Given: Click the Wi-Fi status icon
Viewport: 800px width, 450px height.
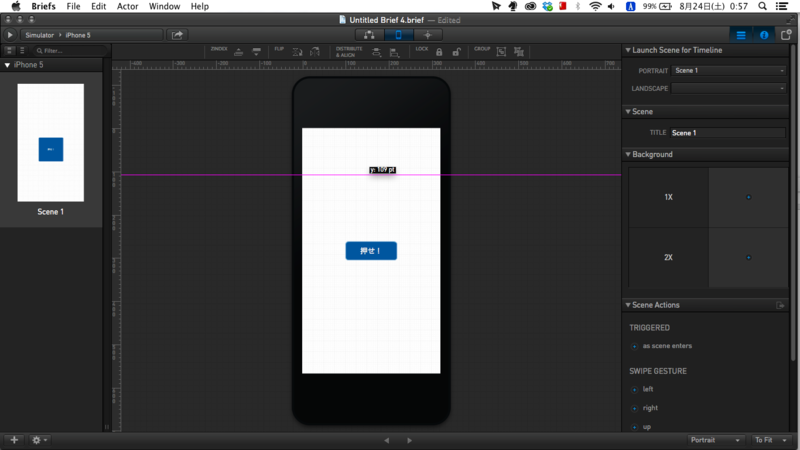Looking at the screenshot, I should (x=595, y=6).
